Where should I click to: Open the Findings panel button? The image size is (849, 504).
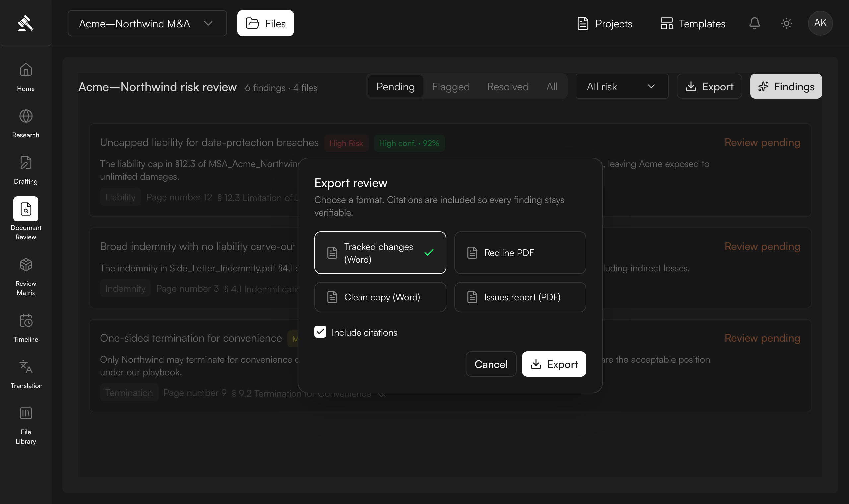[786, 86]
